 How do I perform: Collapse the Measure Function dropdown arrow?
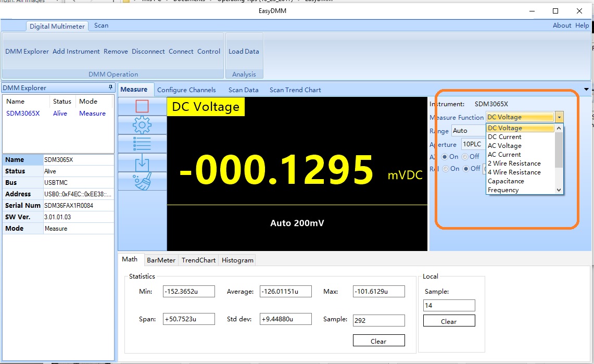coord(559,118)
